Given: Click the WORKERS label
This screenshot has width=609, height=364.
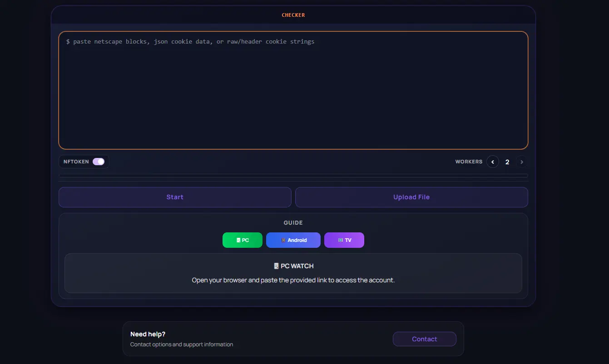Looking at the screenshot, I should point(469,162).
